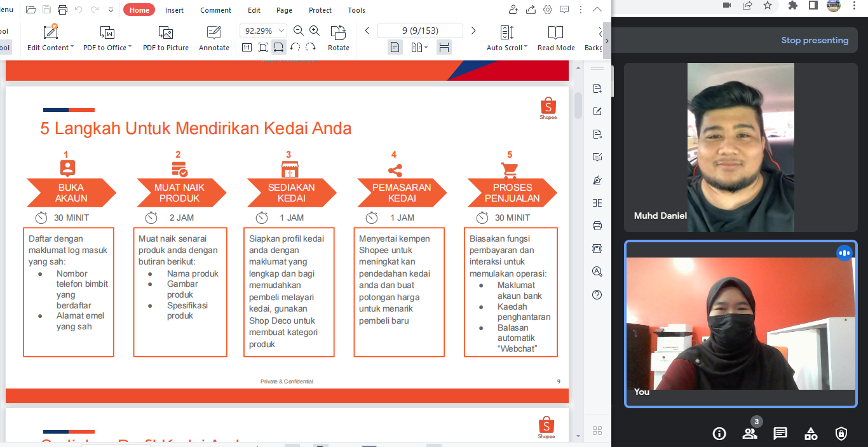Image resolution: width=868 pixels, height=447 pixels.
Task: Expand the Auto Scroll dropdown arrow
Action: pos(526,48)
